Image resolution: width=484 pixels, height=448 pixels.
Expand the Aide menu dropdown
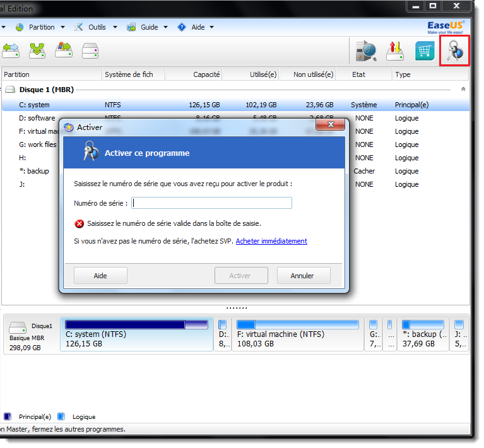click(198, 27)
